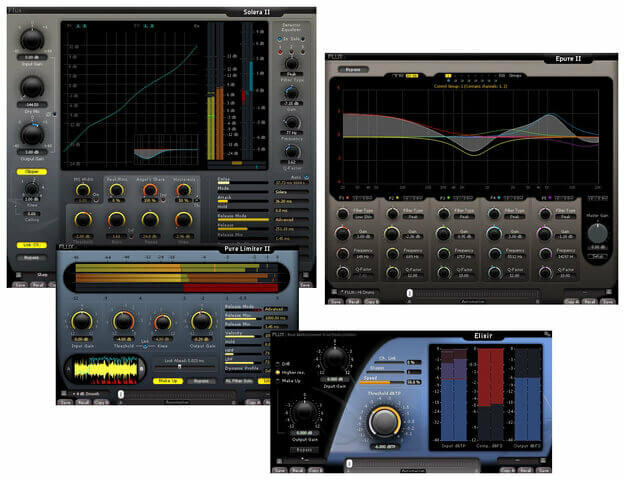Click the Solera II Range knob
This screenshot has height=480, width=625.
(x=150, y=220)
